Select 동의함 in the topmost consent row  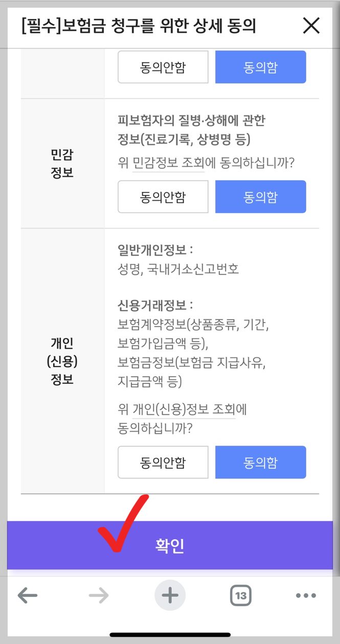[x=260, y=67]
